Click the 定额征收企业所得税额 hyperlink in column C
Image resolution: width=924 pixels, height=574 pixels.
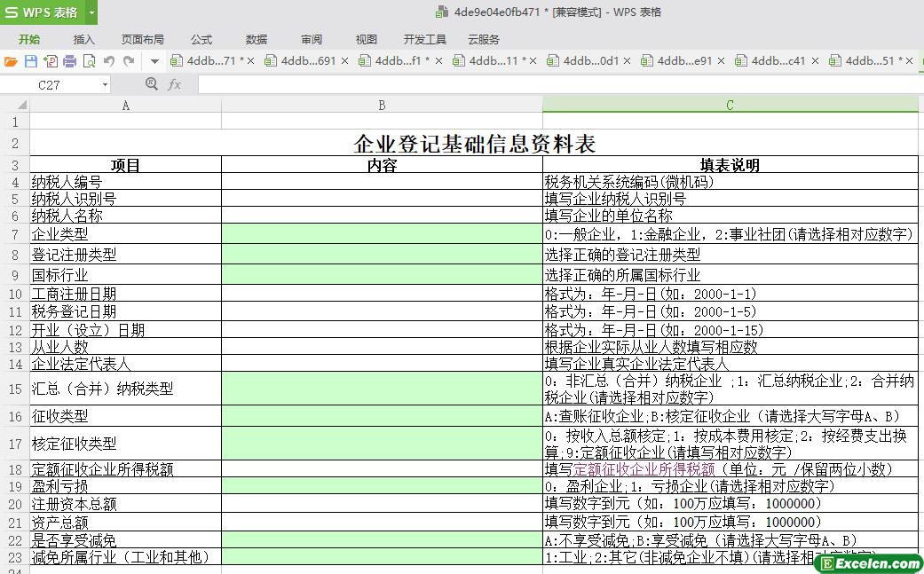pyautogui.click(x=644, y=469)
